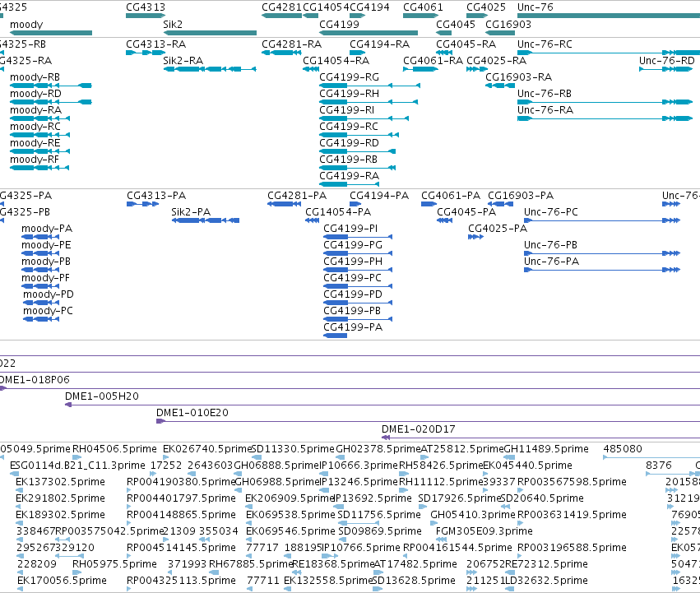The image size is (700, 593).
Task: Click the CG4045 gene label
Action: point(456,25)
